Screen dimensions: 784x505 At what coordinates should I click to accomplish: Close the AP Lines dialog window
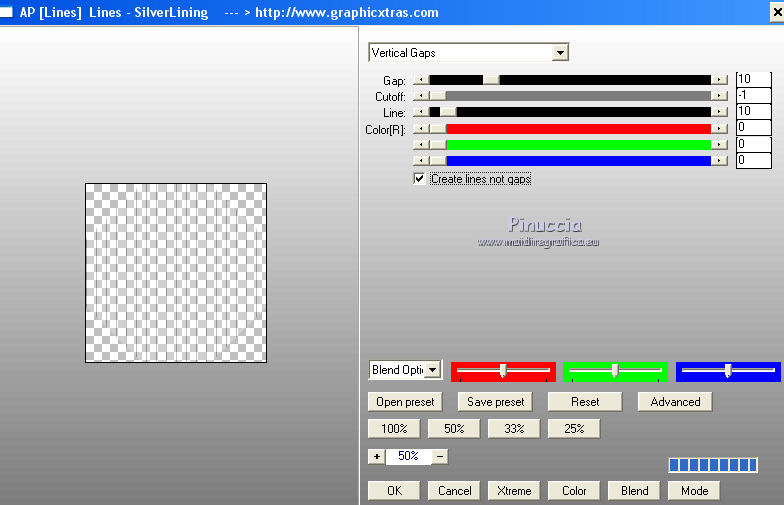tap(777, 12)
